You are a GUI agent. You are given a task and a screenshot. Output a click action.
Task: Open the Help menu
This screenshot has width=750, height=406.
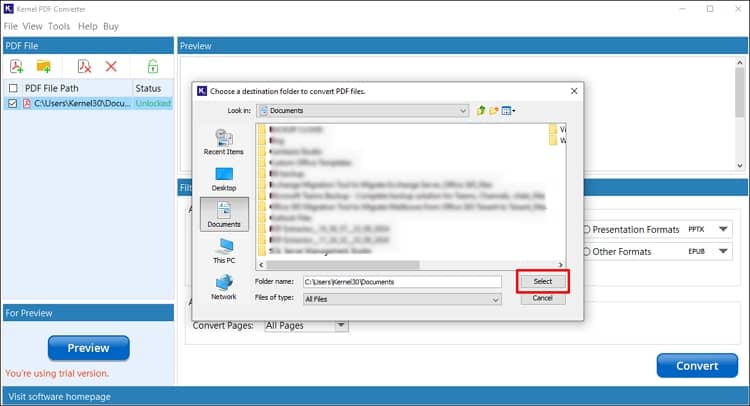coord(88,26)
